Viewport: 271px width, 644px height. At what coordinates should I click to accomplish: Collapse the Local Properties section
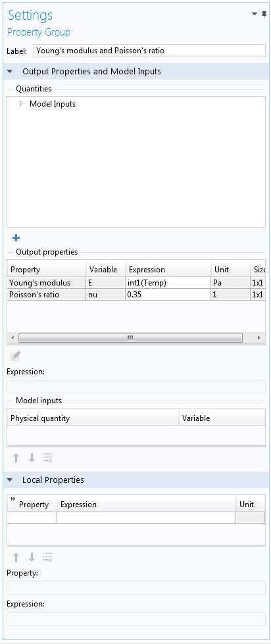click(x=10, y=480)
